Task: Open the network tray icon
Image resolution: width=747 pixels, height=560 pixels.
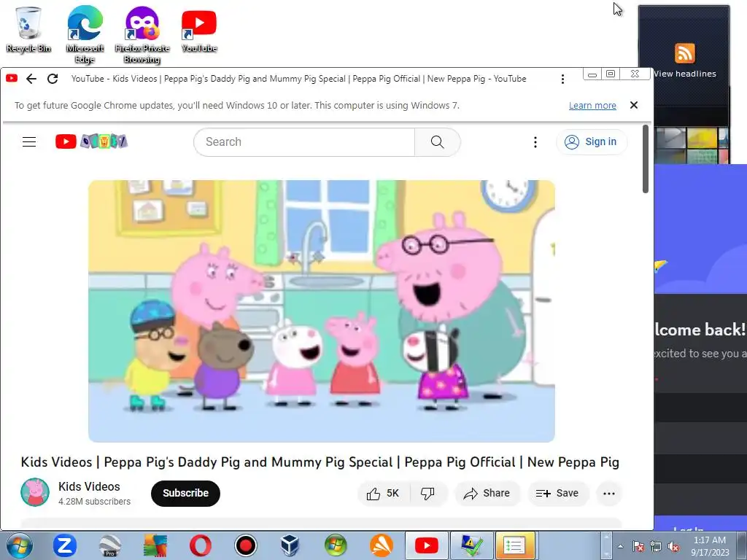Action: tap(656, 546)
